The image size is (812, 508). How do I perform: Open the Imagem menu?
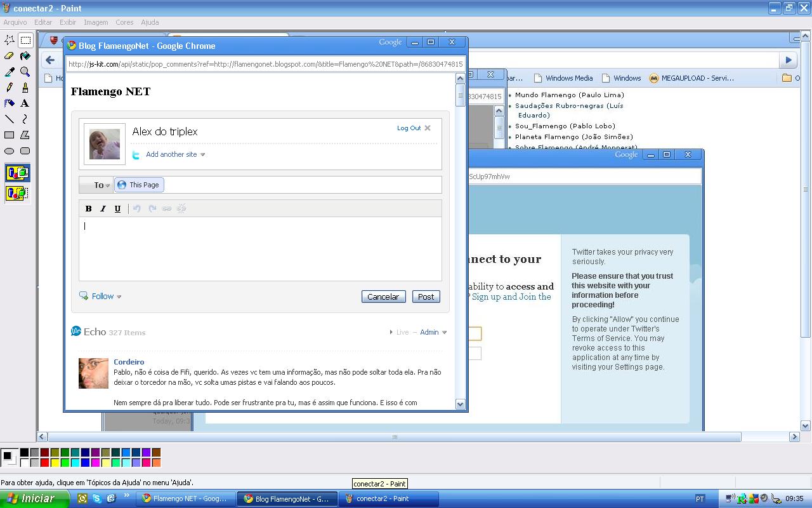point(96,22)
